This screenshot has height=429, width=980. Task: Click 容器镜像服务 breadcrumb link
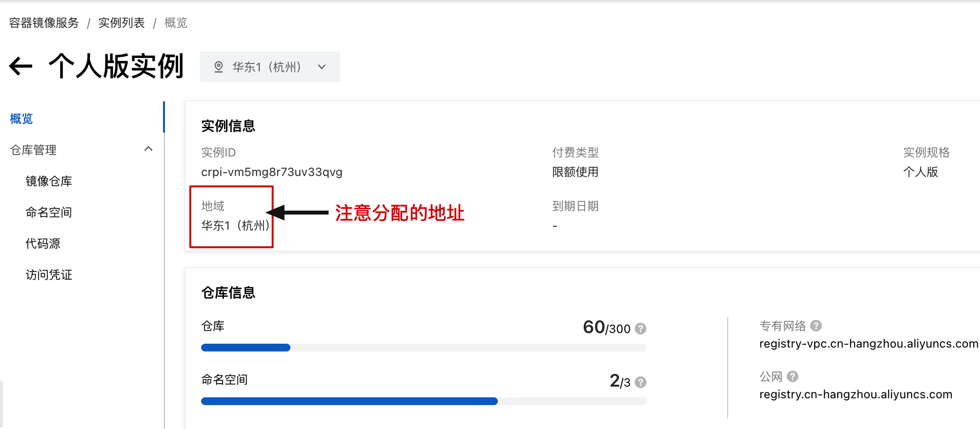coord(44,23)
